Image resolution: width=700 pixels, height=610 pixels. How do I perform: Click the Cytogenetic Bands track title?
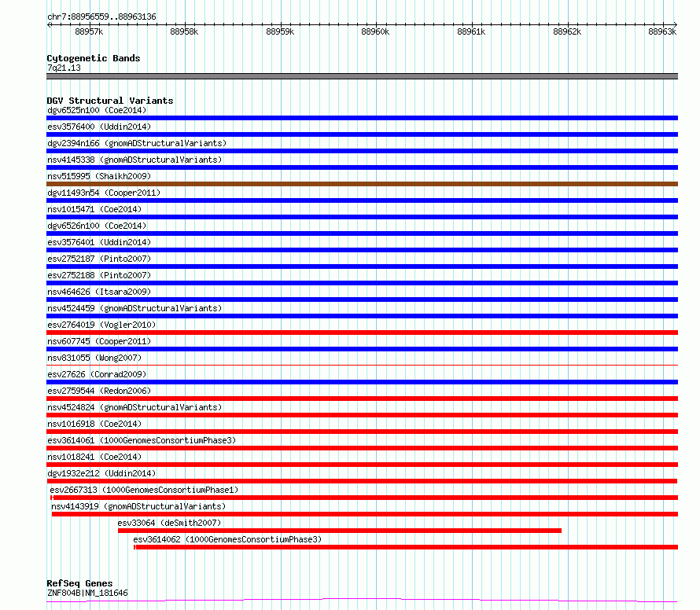coord(94,58)
